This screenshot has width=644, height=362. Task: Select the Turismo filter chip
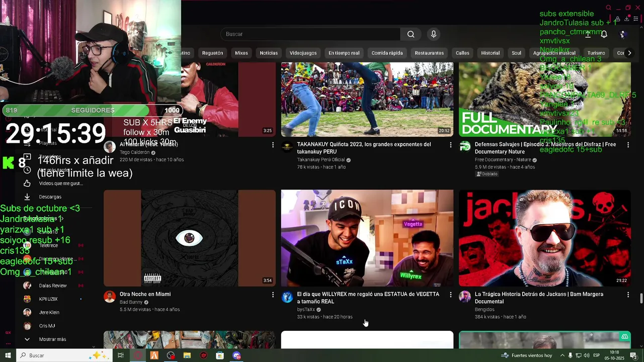point(596,53)
